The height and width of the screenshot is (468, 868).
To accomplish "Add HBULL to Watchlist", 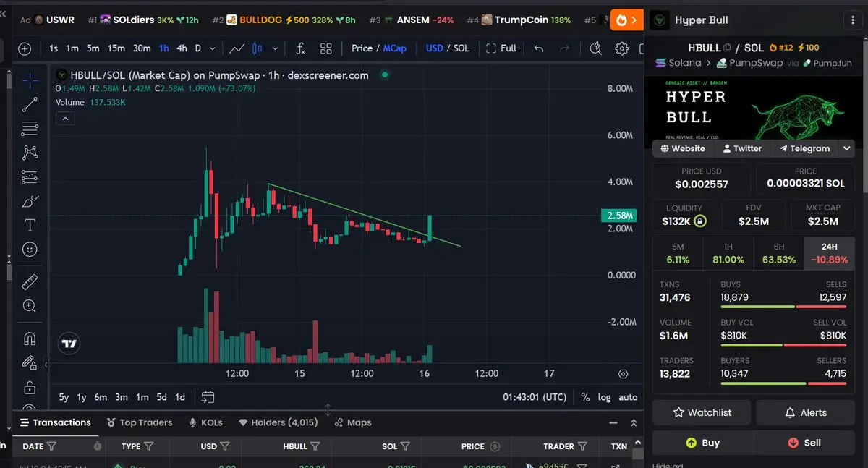I will (x=702, y=412).
